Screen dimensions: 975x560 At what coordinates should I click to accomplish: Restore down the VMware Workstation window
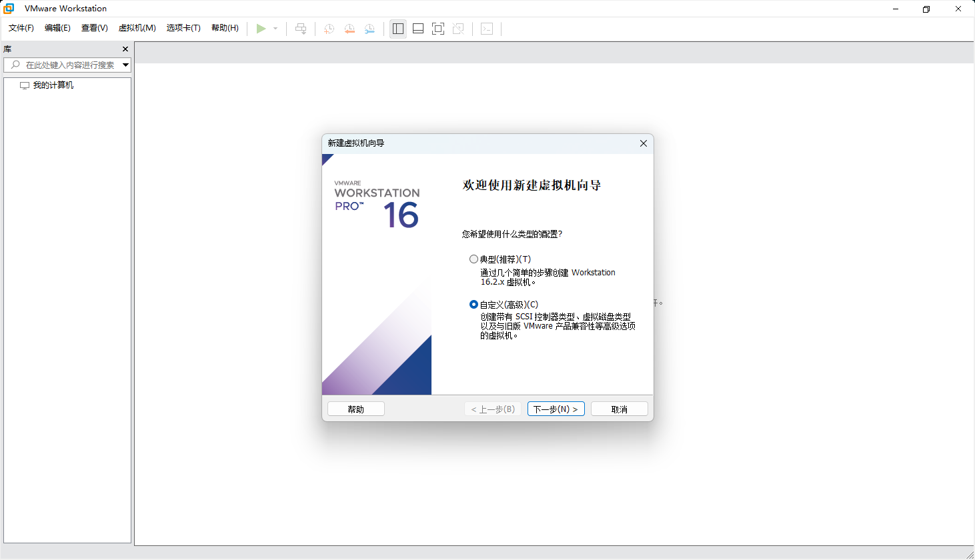pos(926,9)
